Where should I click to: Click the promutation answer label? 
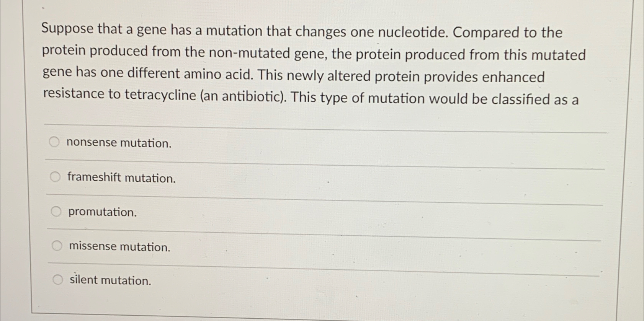click(x=101, y=212)
